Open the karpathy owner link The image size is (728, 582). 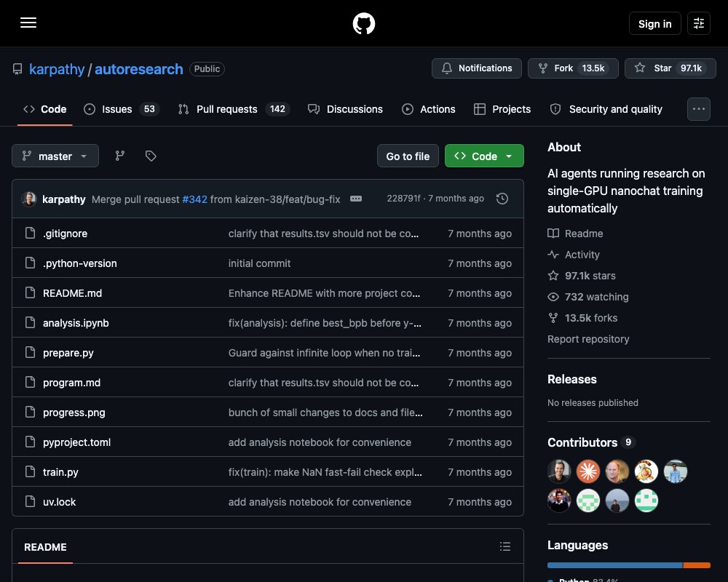(57, 69)
